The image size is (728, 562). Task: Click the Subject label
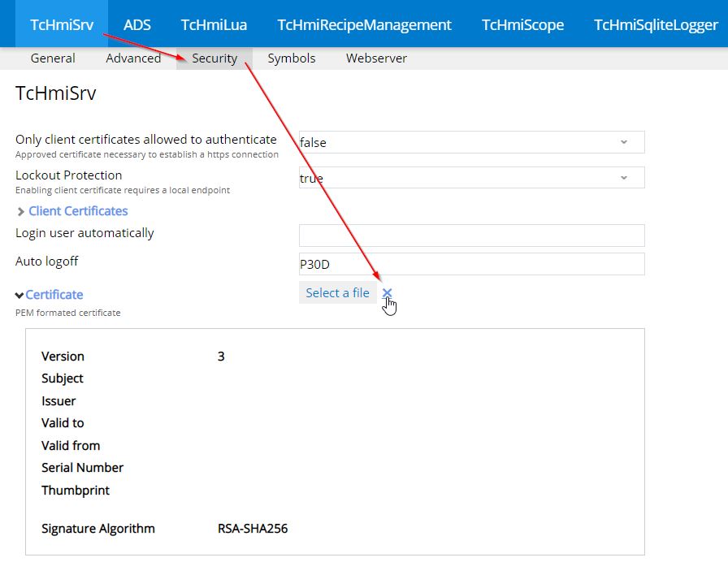coord(63,378)
